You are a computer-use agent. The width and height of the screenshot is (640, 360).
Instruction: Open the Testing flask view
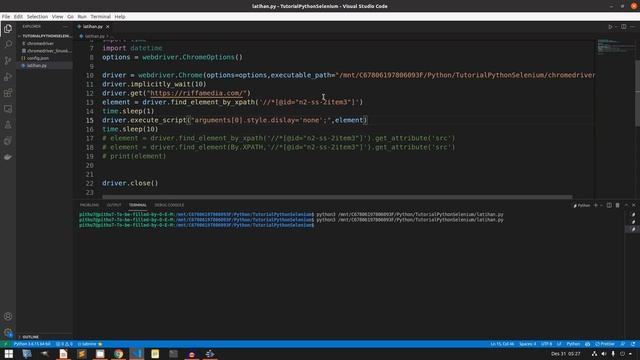[8, 125]
